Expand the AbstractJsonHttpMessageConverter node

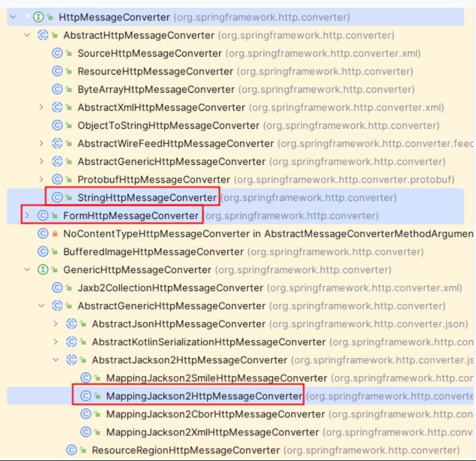56,324
